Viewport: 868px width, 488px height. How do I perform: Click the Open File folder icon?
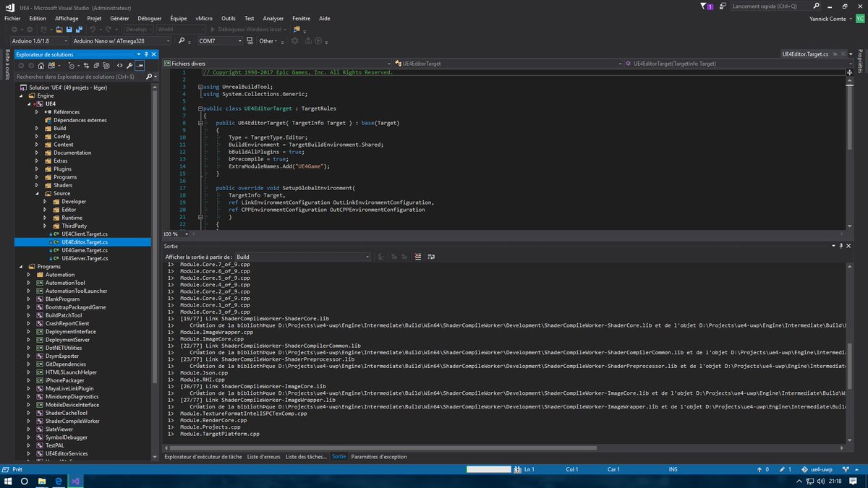pyautogui.click(x=59, y=29)
